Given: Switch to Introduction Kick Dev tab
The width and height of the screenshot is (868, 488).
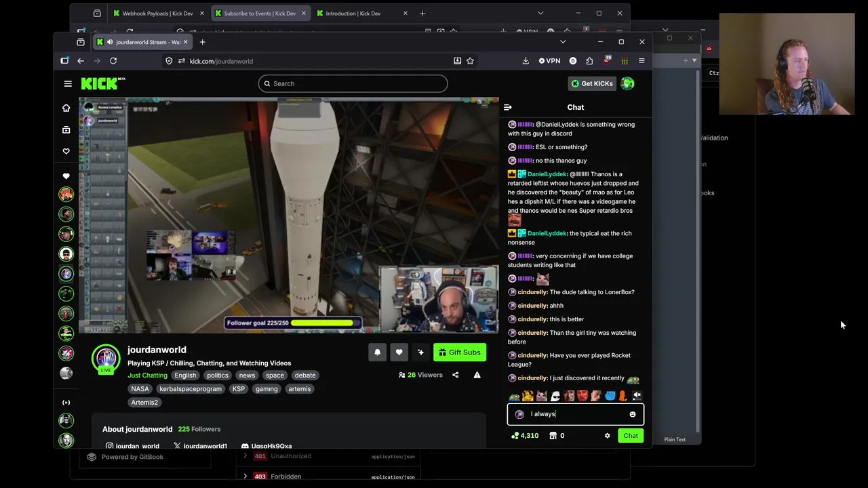Looking at the screenshot, I should 361,14.
